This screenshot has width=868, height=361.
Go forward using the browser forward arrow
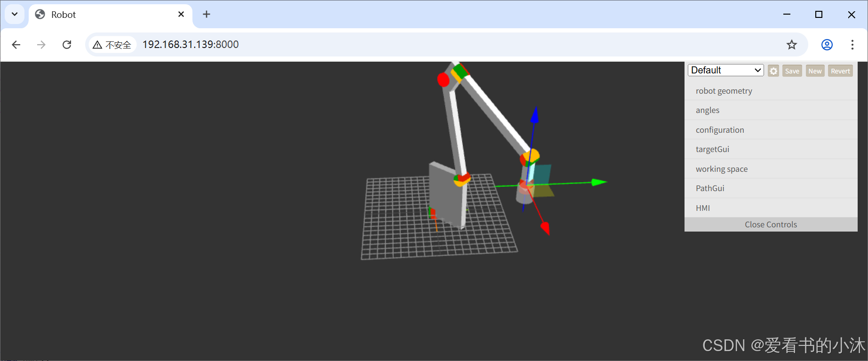[x=41, y=45]
